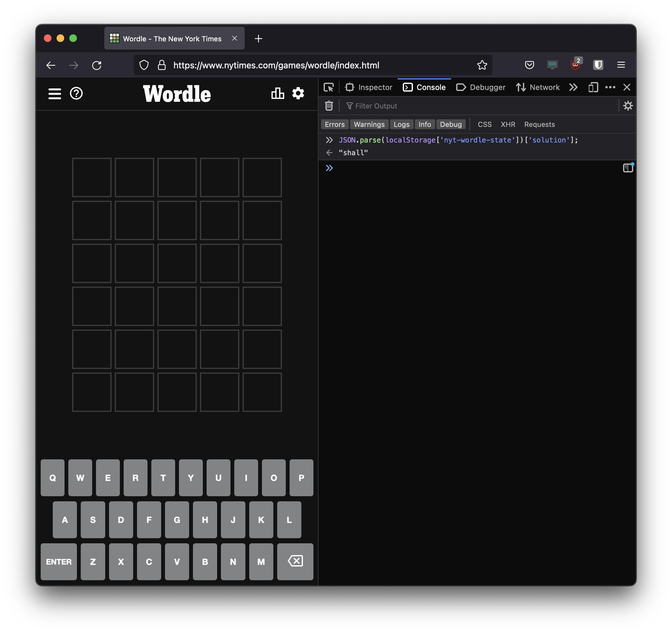Switch to the Console tab
Viewport: 672px width, 633px height.
424,87
